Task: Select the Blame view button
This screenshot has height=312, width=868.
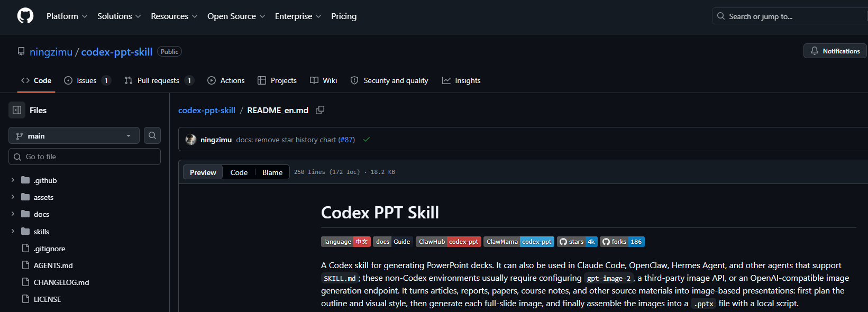Action: tap(272, 172)
